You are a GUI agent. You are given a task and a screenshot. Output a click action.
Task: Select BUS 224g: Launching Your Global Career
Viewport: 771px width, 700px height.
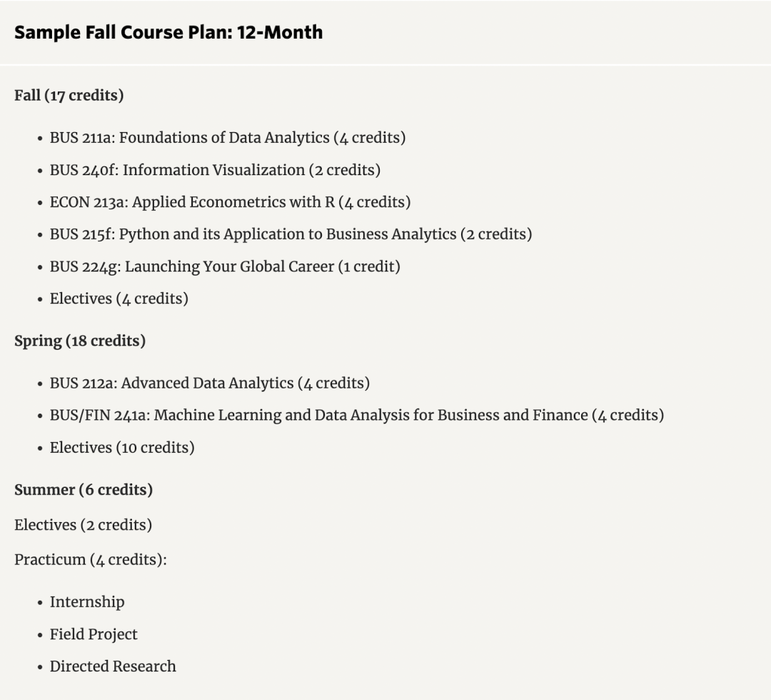point(224,266)
